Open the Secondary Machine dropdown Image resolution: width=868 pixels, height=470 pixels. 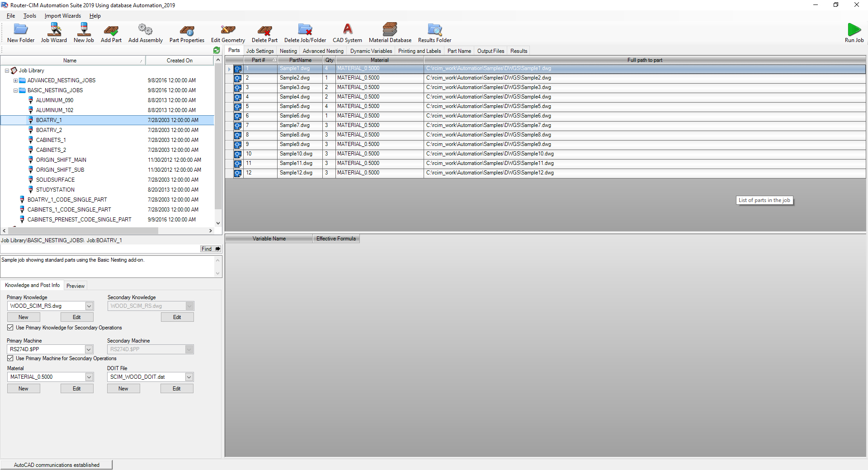(x=189, y=349)
